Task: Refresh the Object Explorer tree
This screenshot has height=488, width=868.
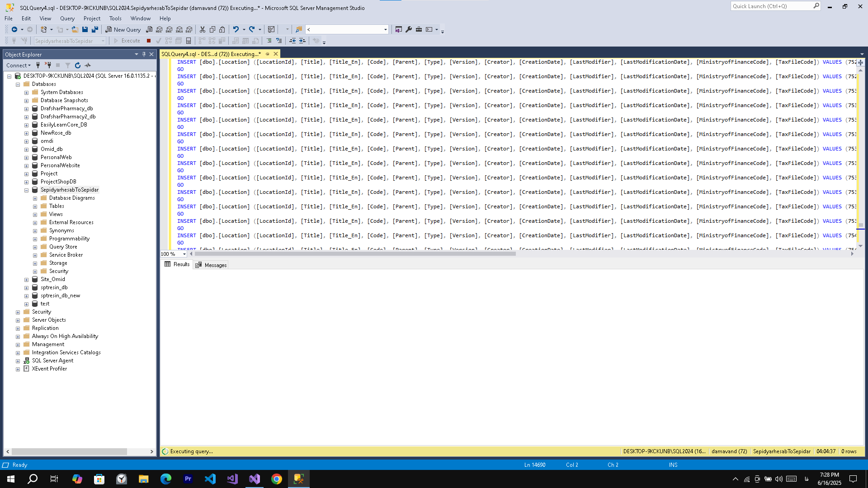Action: tap(78, 66)
